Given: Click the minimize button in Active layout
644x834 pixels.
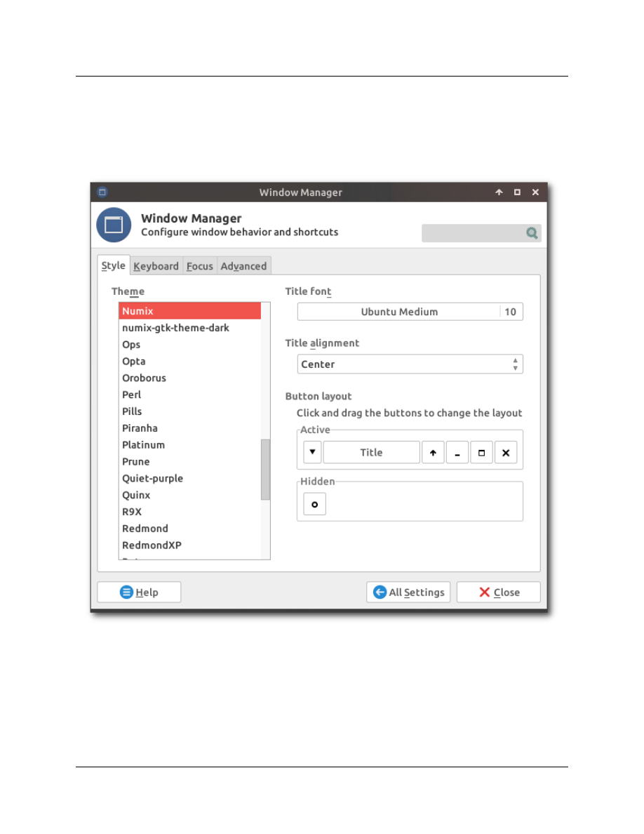Looking at the screenshot, I should (457, 453).
